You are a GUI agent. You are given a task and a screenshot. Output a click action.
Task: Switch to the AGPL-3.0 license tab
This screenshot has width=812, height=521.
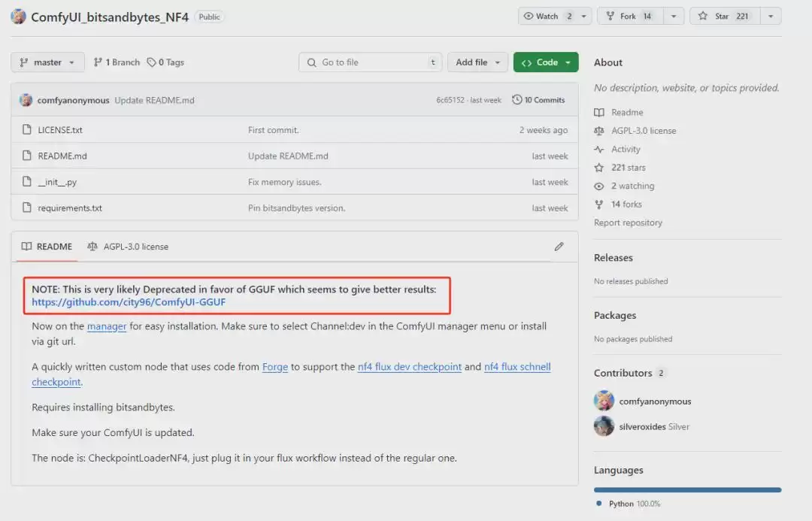128,247
